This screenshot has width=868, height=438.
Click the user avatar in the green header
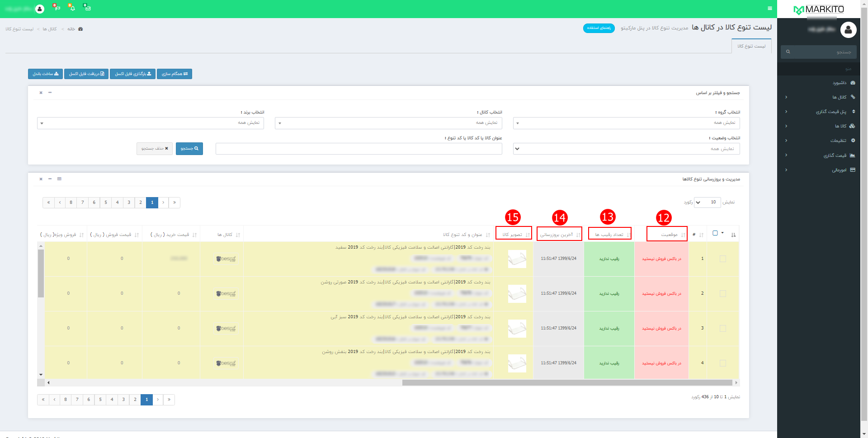click(x=40, y=9)
